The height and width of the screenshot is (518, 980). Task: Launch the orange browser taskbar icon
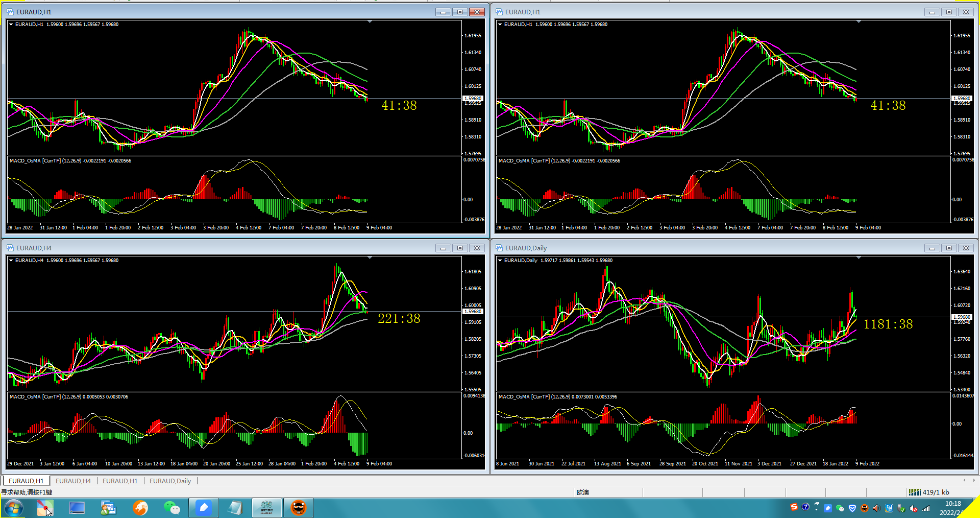pos(140,508)
